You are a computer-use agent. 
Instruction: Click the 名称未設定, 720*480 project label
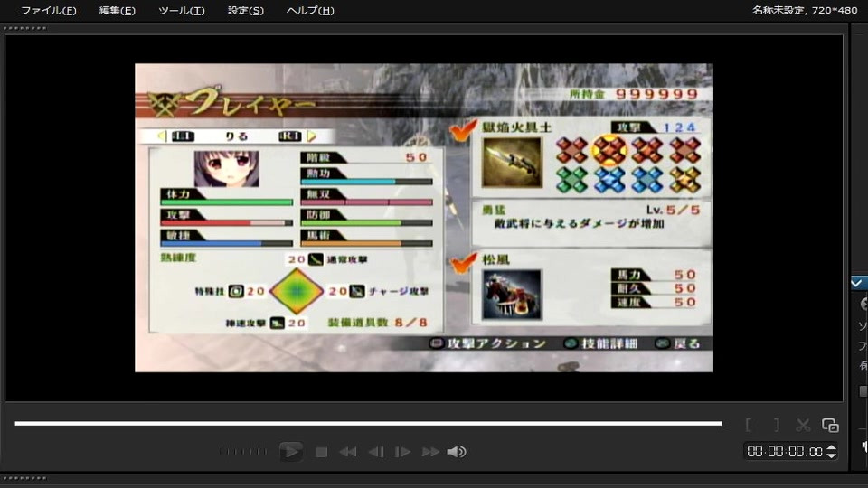coord(805,10)
